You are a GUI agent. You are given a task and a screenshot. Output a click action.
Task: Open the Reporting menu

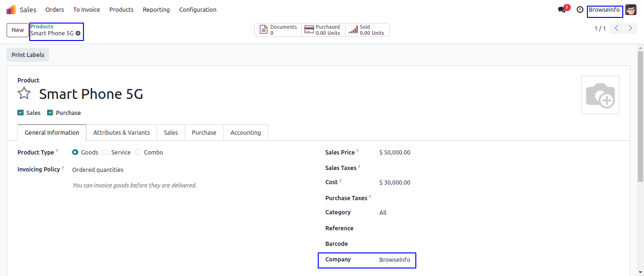pos(156,9)
